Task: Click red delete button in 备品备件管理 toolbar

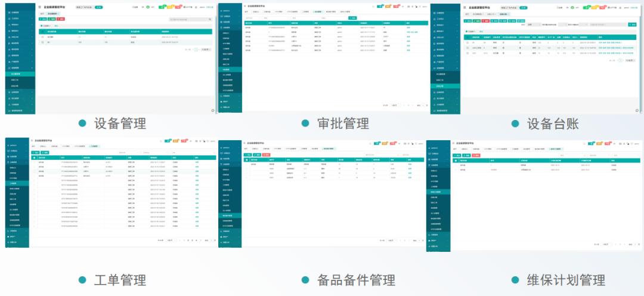Action: 266,155
